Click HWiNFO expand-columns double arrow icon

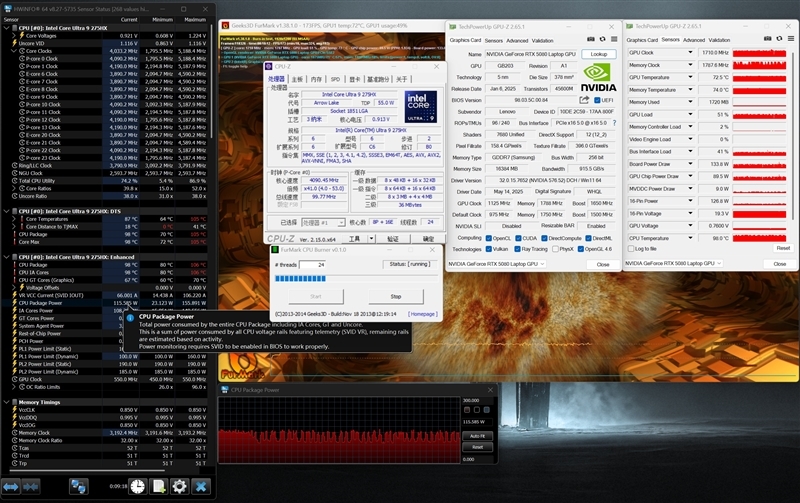point(11,487)
